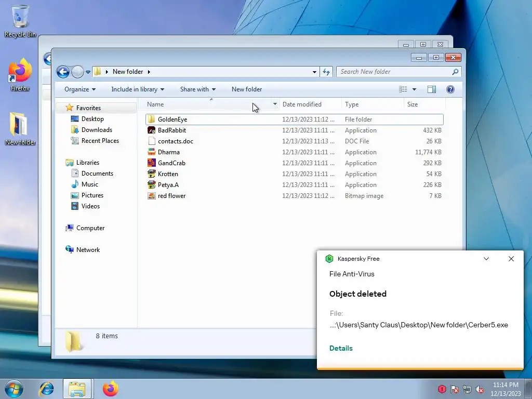Viewport: 532px width, 399px height.
Task: Open the Organize dropdown menu
Action: [x=80, y=89]
